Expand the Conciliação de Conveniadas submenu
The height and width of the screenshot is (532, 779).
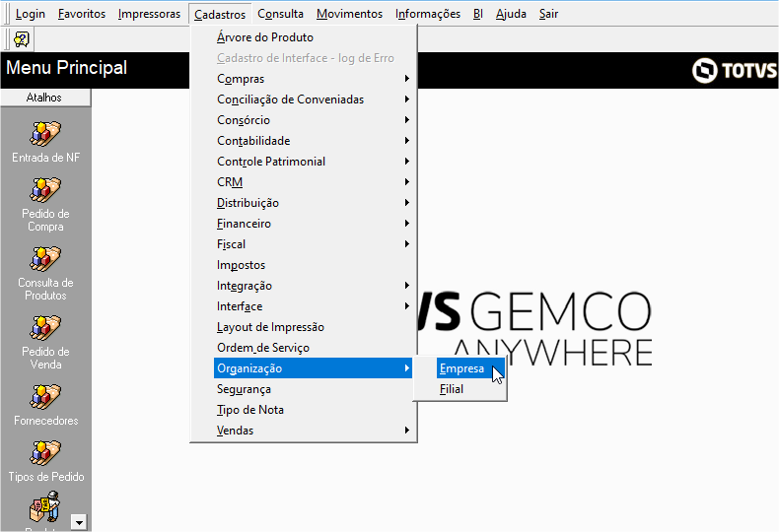click(314, 100)
